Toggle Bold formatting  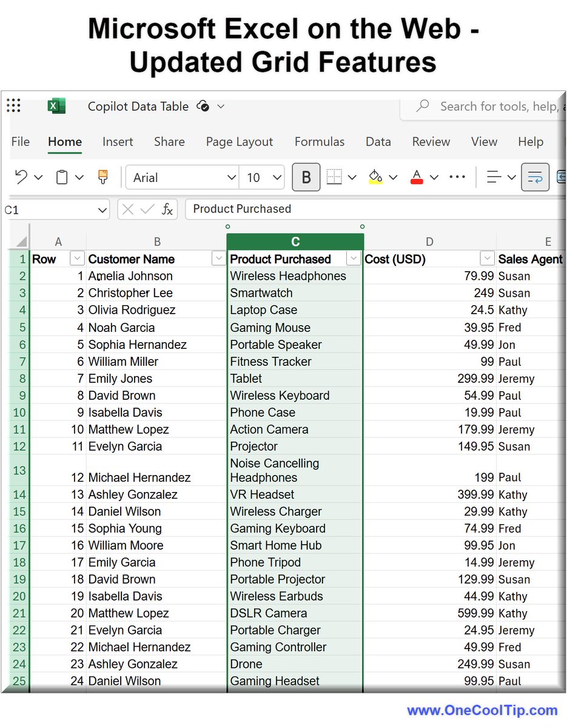(306, 177)
